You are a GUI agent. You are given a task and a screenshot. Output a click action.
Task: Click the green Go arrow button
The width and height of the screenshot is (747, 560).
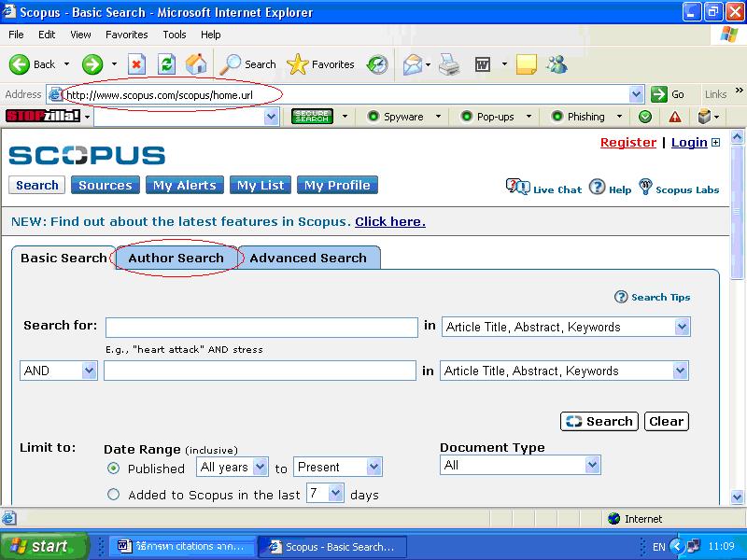[x=659, y=94]
